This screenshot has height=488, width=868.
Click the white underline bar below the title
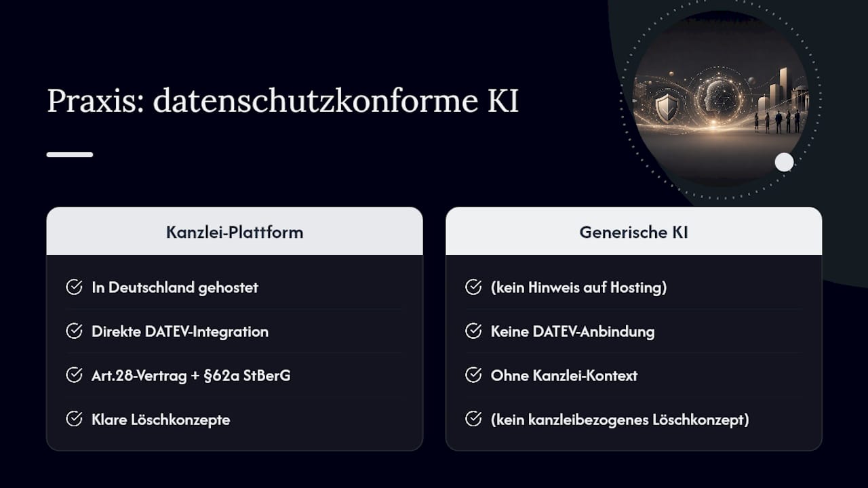pyautogui.click(x=70, y=155)
